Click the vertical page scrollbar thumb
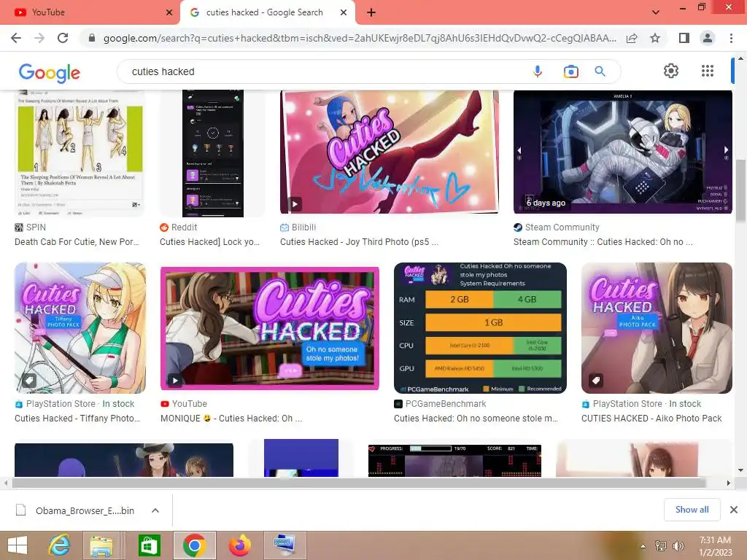 pyautogui.click(x=740, y=190)
